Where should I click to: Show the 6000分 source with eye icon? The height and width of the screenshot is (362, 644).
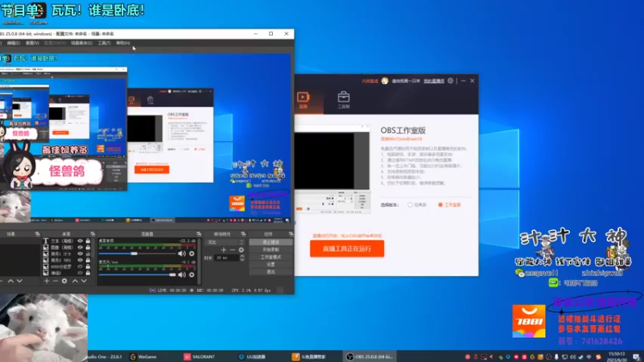click(80, 266)
